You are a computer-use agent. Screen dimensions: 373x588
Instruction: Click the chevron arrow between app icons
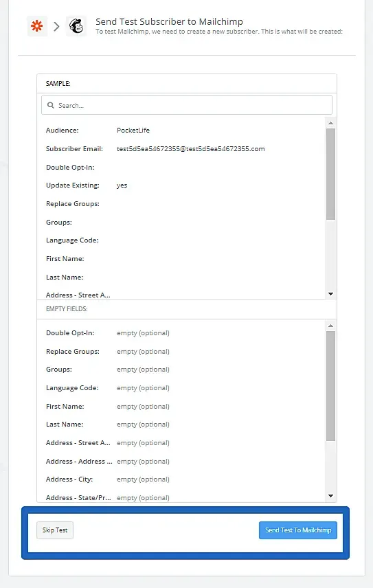pyautogui.click(x=56, y=26)
